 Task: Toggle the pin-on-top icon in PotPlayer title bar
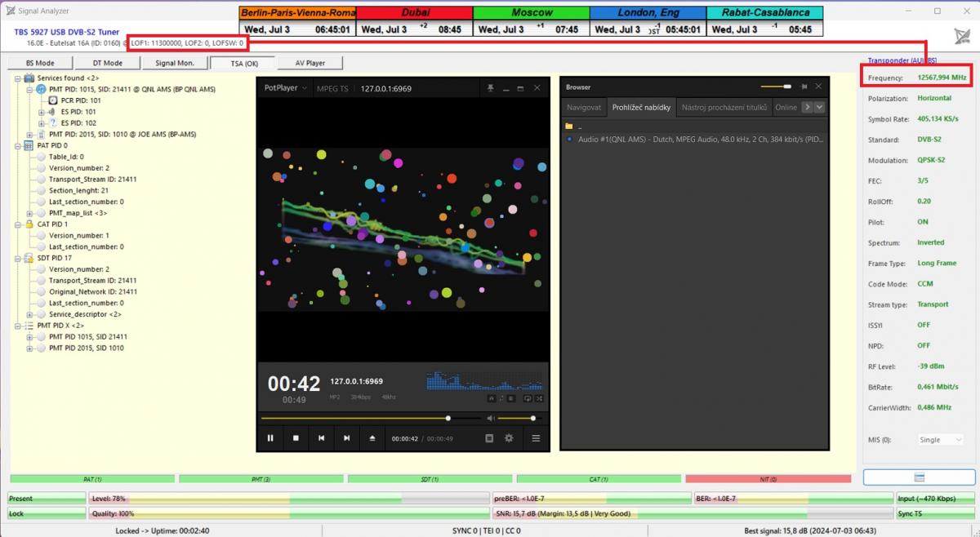[x=490, y=88]
